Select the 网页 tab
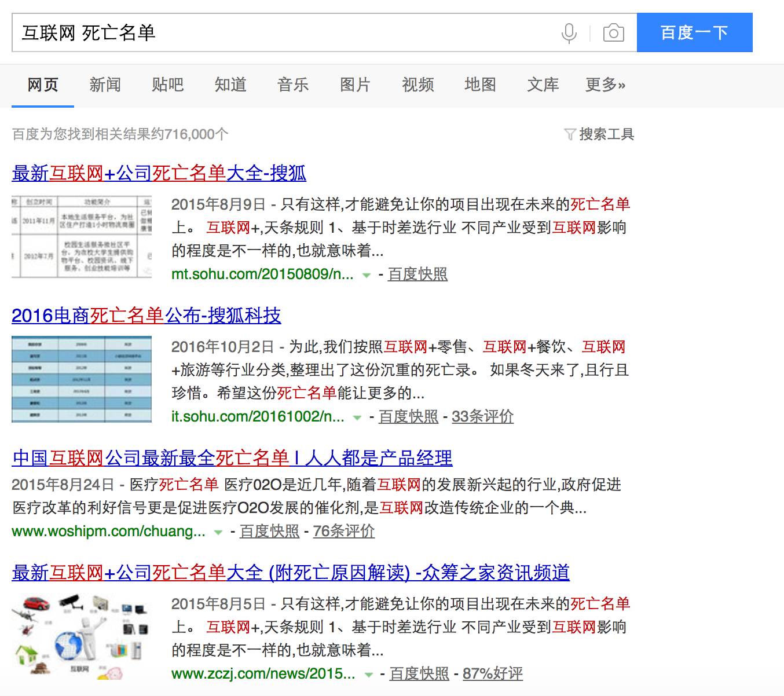784x696 pixels. 43,85
